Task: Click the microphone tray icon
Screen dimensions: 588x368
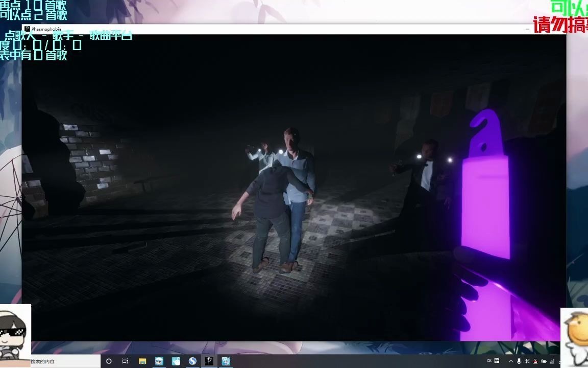Action: pyautogui.click(x=519, y=361)
